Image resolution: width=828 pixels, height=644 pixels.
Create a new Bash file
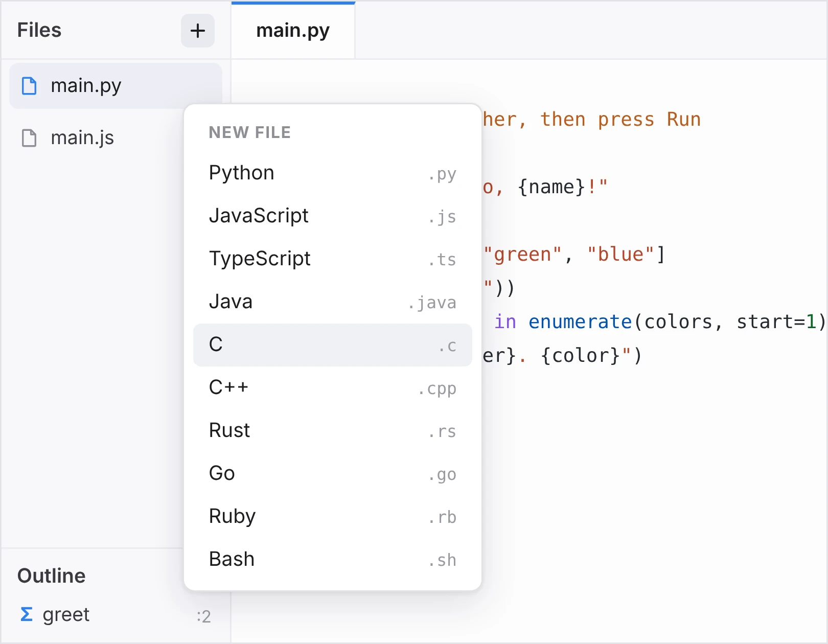click(333, 560)
